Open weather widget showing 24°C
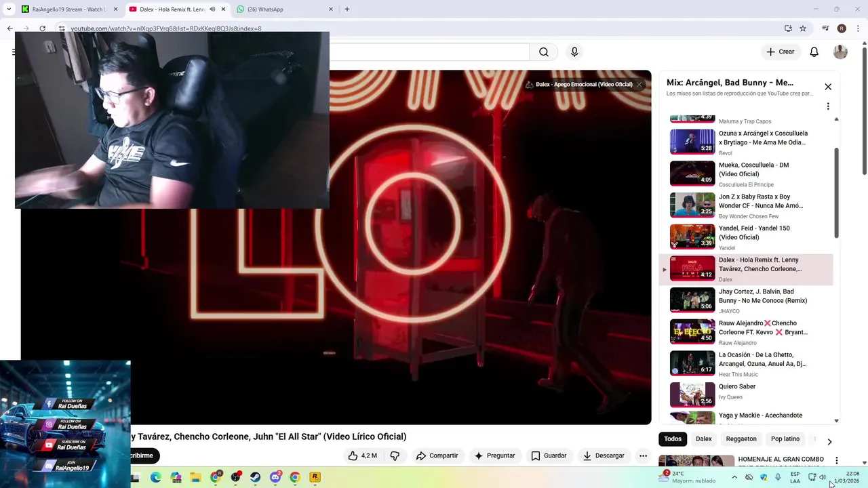The width and height of the screenshot is (868, 488). point(686,477)
